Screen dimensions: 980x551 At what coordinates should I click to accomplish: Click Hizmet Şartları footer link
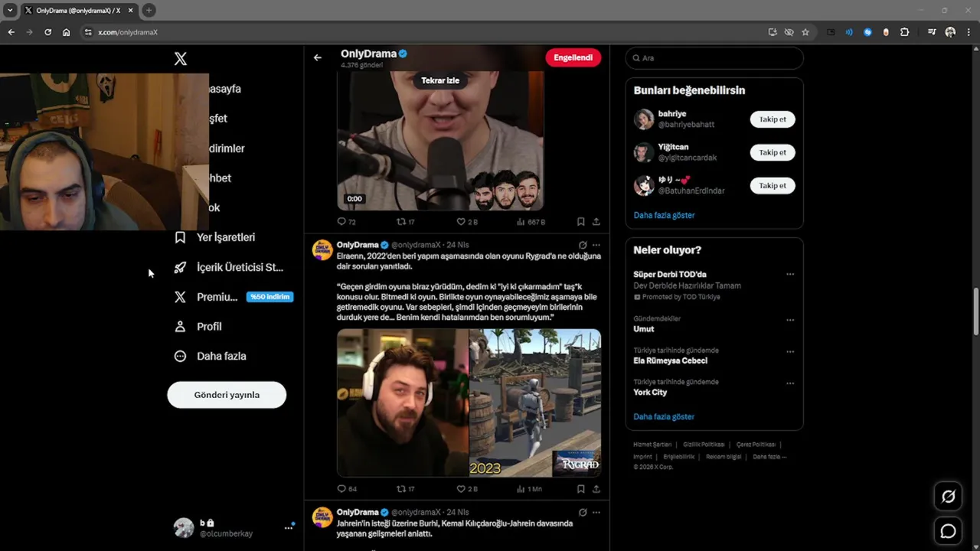[652, 445]
